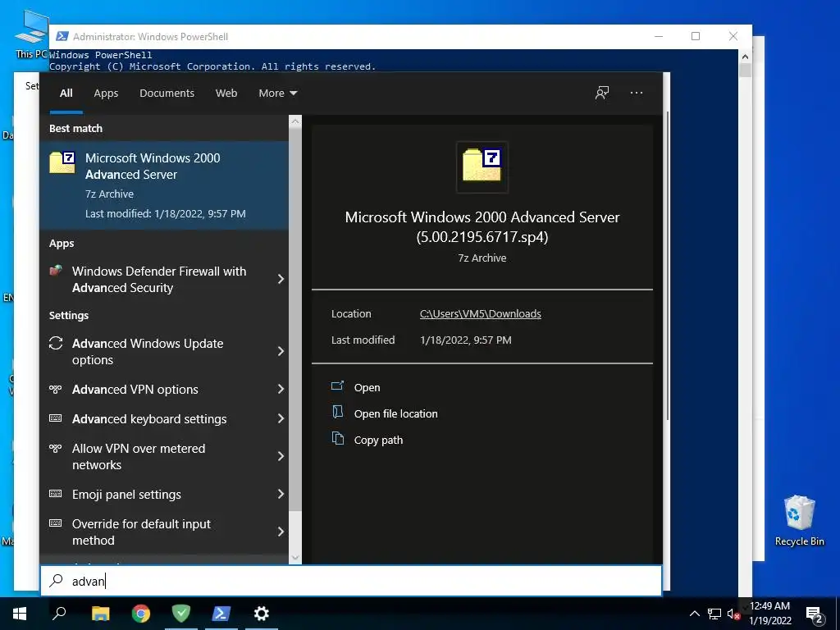Image resolution: width=840 pixels, height=630 pixels.
Task: Select Advanced keyboard settings result text
Action: click(149, 419)
